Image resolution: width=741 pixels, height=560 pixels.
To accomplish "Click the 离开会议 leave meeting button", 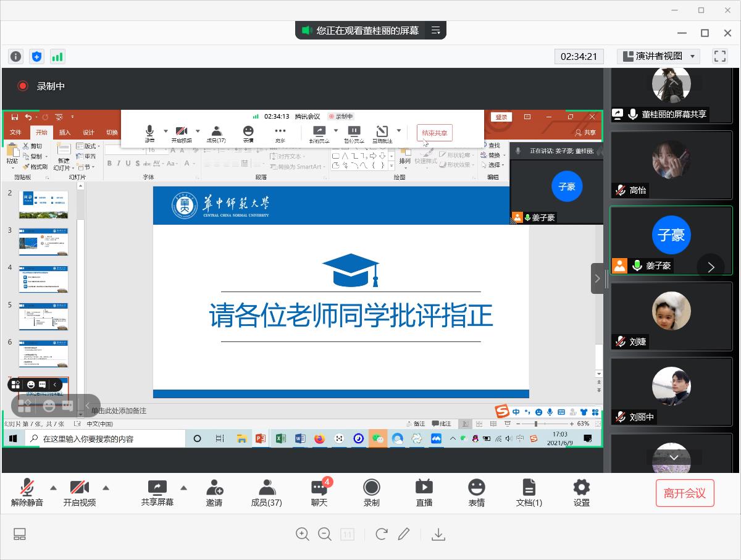I will tap(684, 493).
